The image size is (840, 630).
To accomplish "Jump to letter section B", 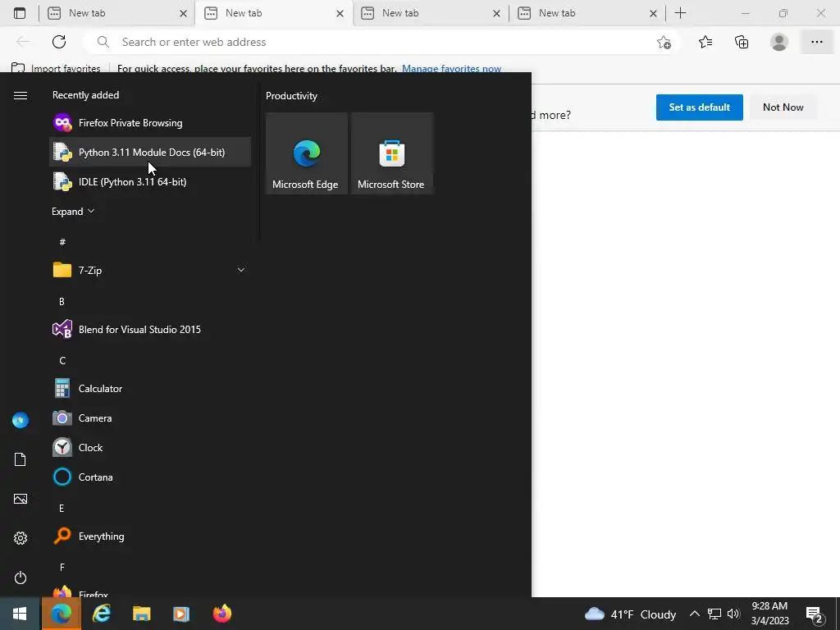I will [x=62, y=302].
